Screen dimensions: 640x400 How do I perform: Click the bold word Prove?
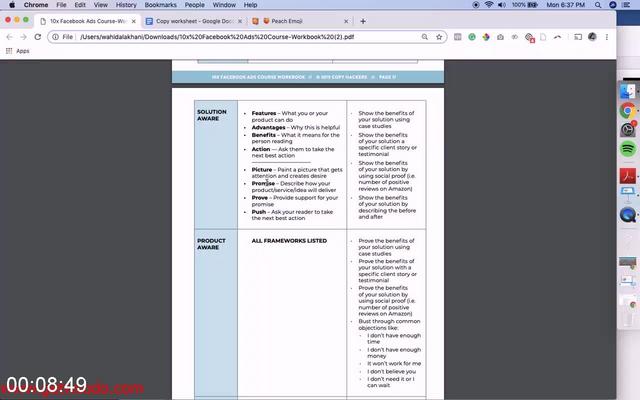tap(260, 198)
